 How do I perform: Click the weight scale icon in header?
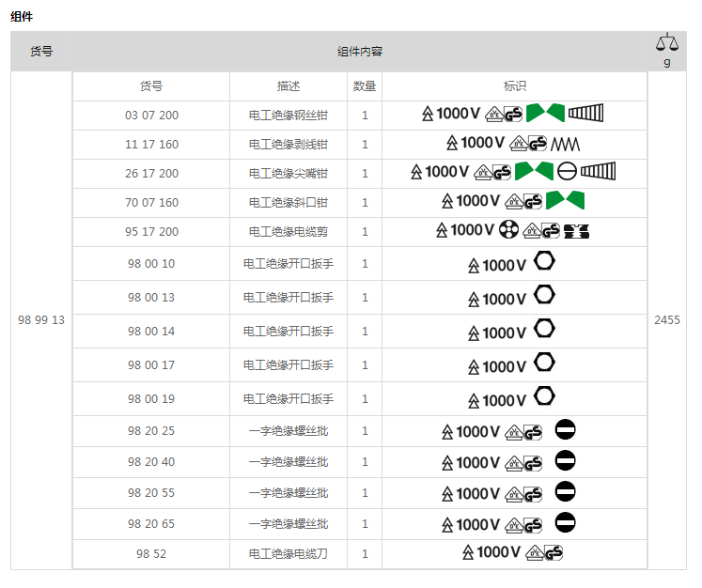(x=666, y=43)
